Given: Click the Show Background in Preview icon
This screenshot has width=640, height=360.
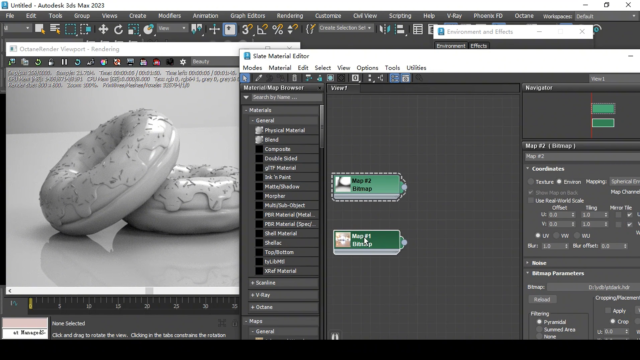Looking at the screenshot, I should click(x=341, y=78).
